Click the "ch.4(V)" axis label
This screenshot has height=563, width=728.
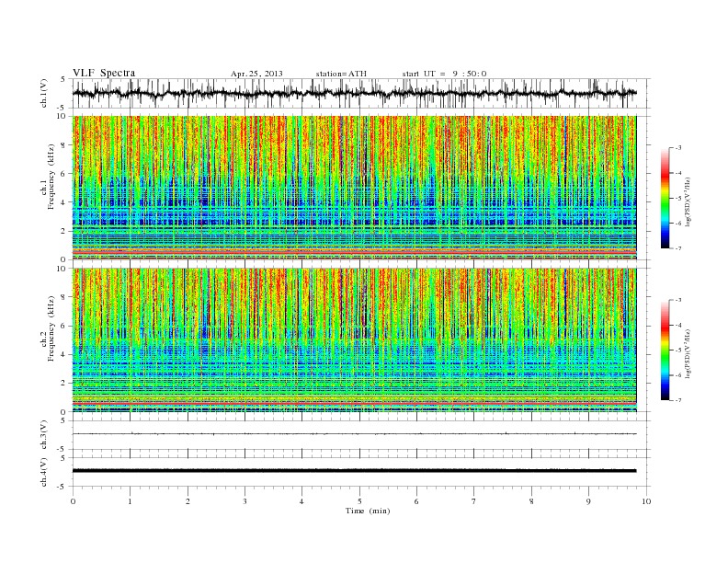click(43, 473)
